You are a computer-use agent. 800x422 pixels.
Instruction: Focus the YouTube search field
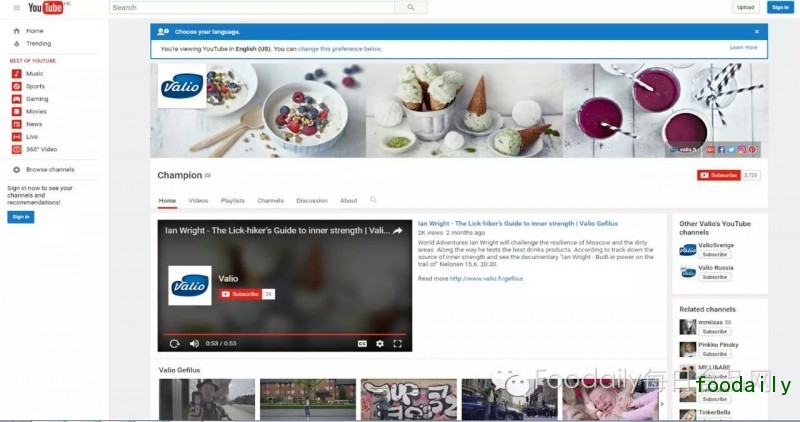click(250, 8)
